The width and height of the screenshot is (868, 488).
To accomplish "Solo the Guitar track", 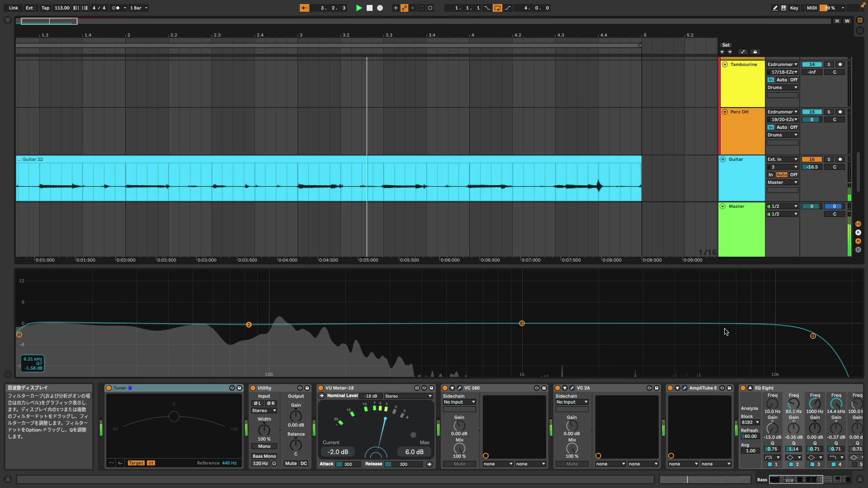I will click(828, 159).
